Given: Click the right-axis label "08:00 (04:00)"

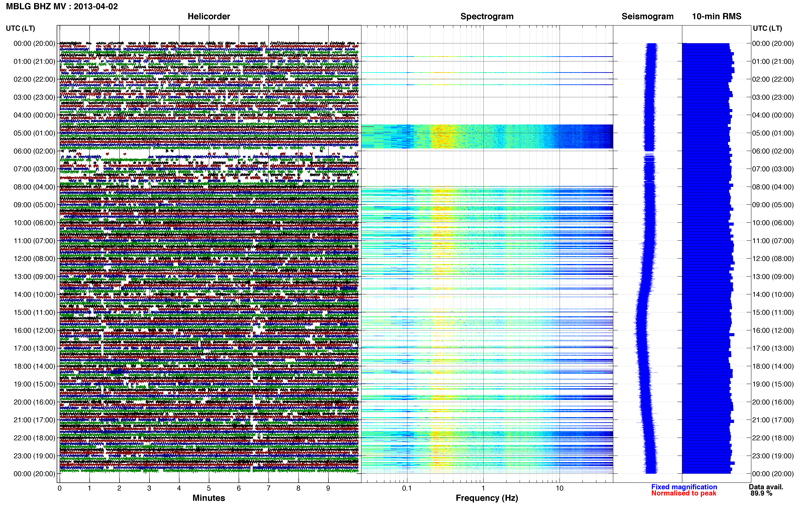Looking at the screenshot, I should tap(773, 187).
